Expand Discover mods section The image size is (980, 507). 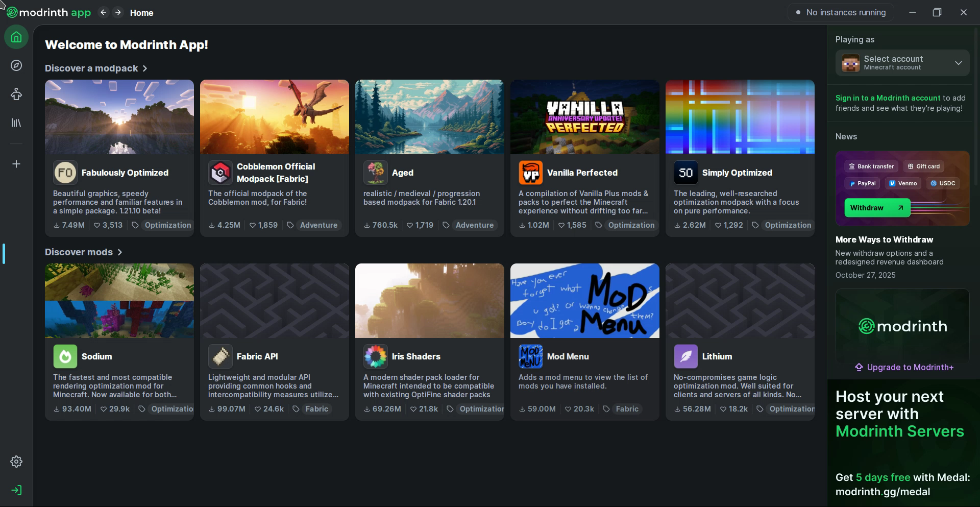[84, 252]
